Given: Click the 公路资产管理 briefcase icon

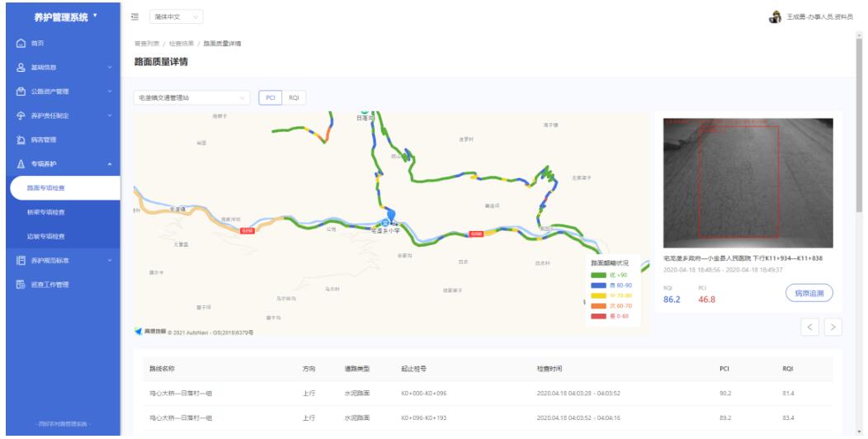Looking at the screenshot, I should [x=20, y=91].
